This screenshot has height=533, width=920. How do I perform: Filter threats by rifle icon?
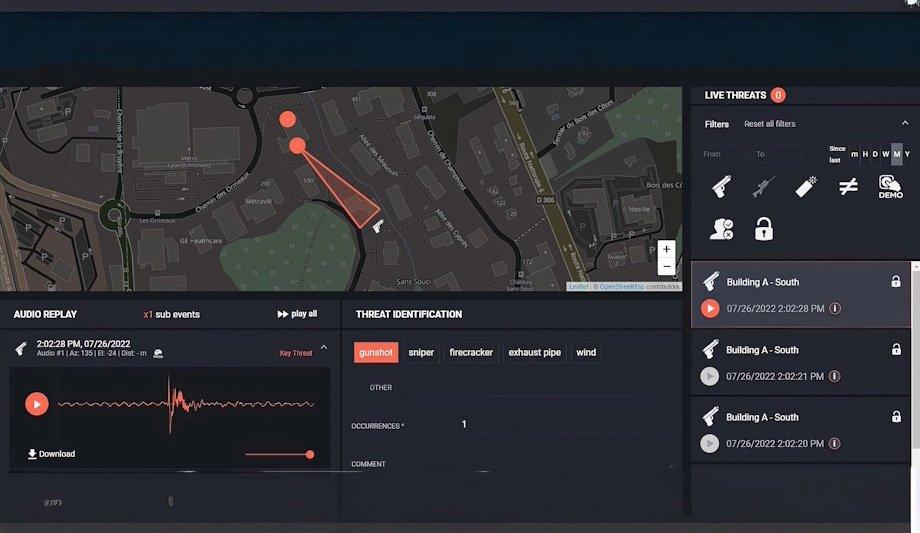tap(763, 187)
